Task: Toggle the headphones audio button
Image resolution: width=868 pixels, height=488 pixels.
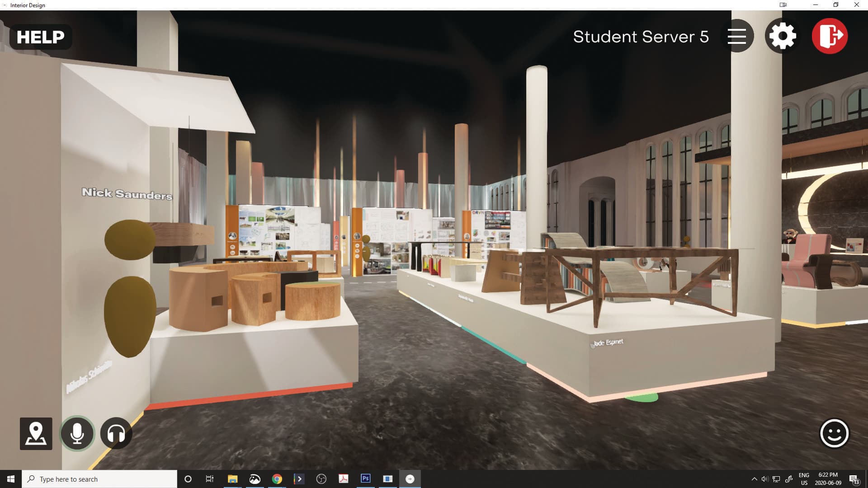Action: (116, 434)
